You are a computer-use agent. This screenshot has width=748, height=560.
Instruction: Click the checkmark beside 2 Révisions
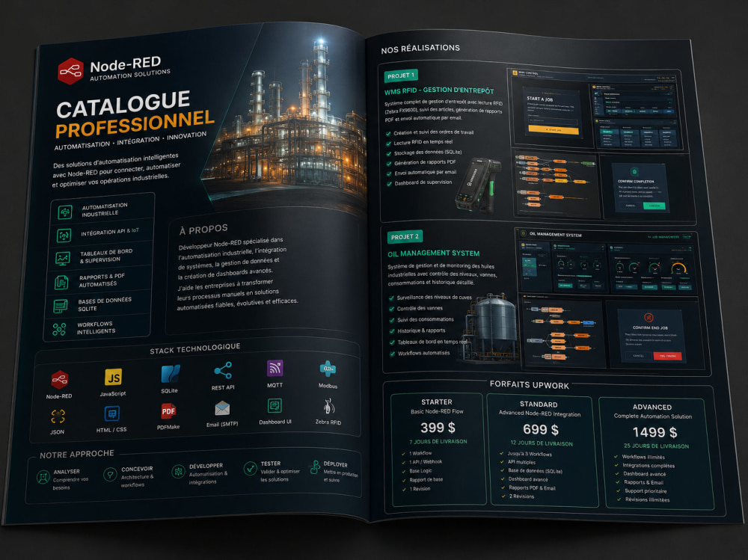[x=503, y=496]
